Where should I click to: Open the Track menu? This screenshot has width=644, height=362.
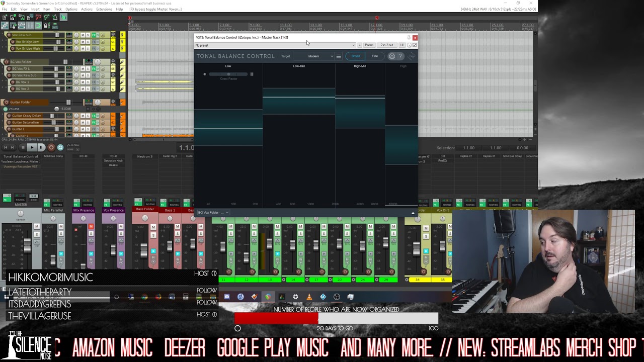coord(58,9)
